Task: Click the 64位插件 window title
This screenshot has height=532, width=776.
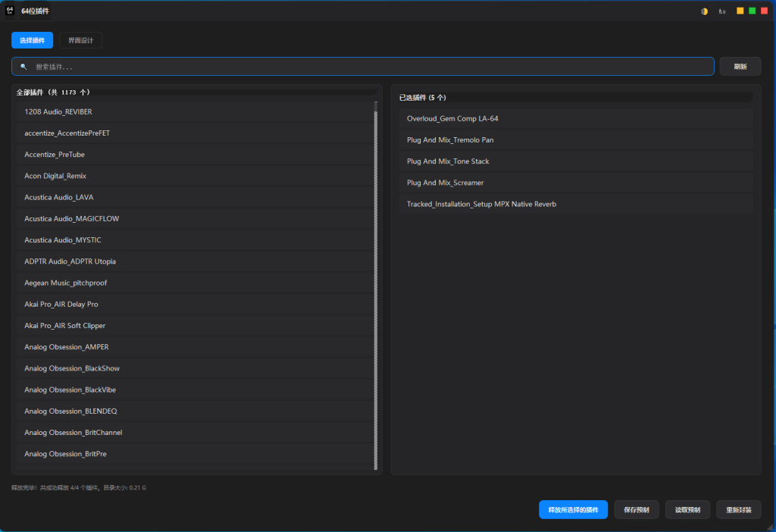Action: tap(35, 11)
